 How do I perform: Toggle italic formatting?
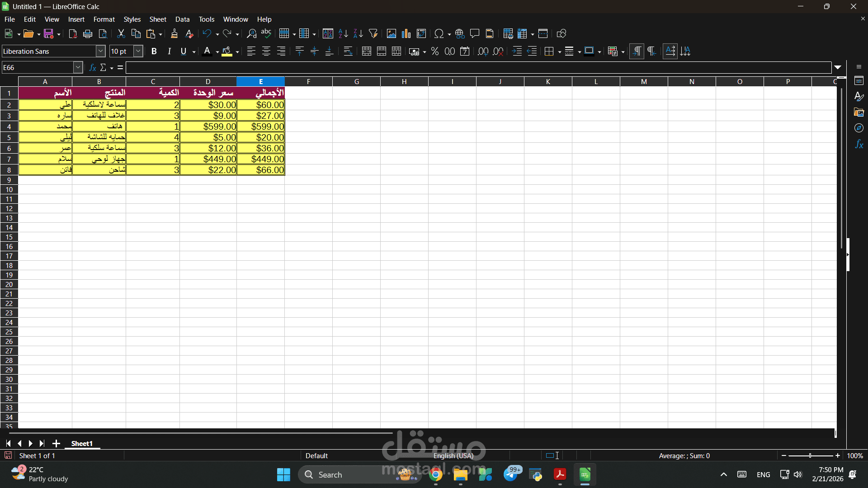click(169, 51)
